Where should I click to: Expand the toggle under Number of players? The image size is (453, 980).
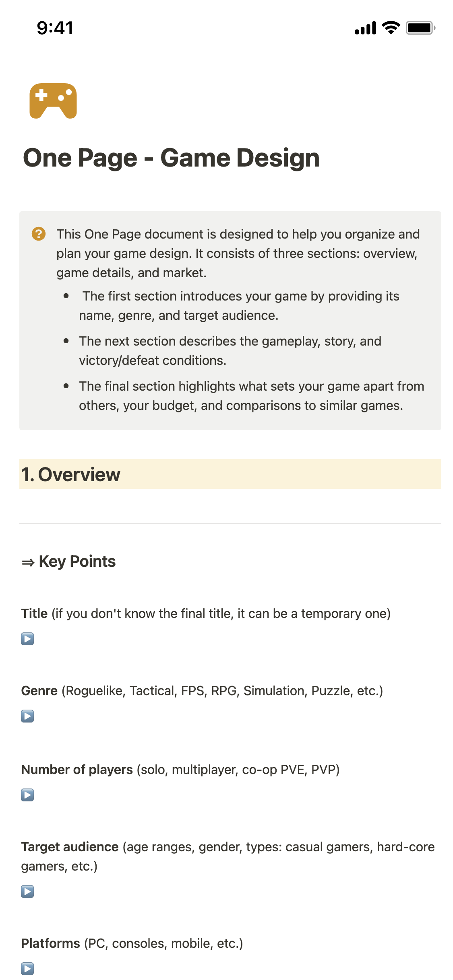pos(27,795)
